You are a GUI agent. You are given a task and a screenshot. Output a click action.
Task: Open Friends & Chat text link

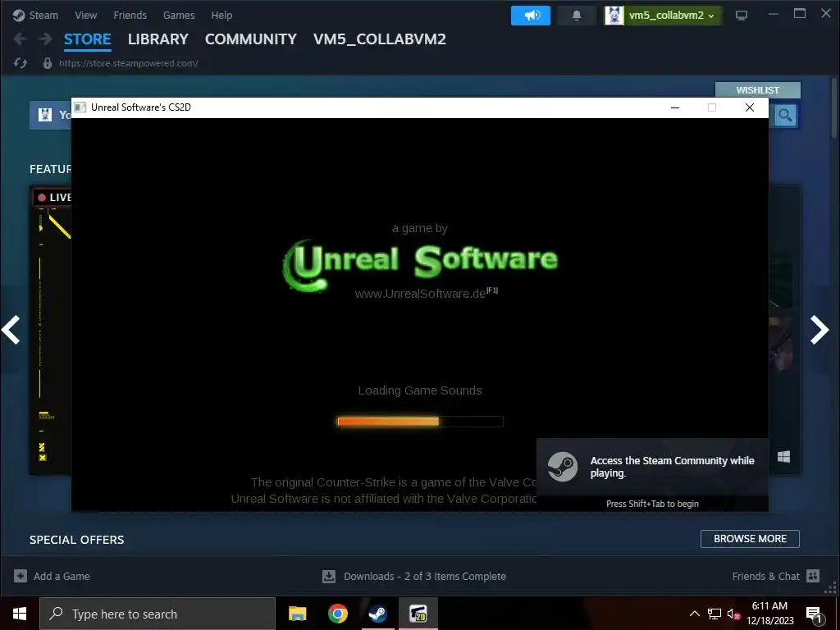point(765,576)
